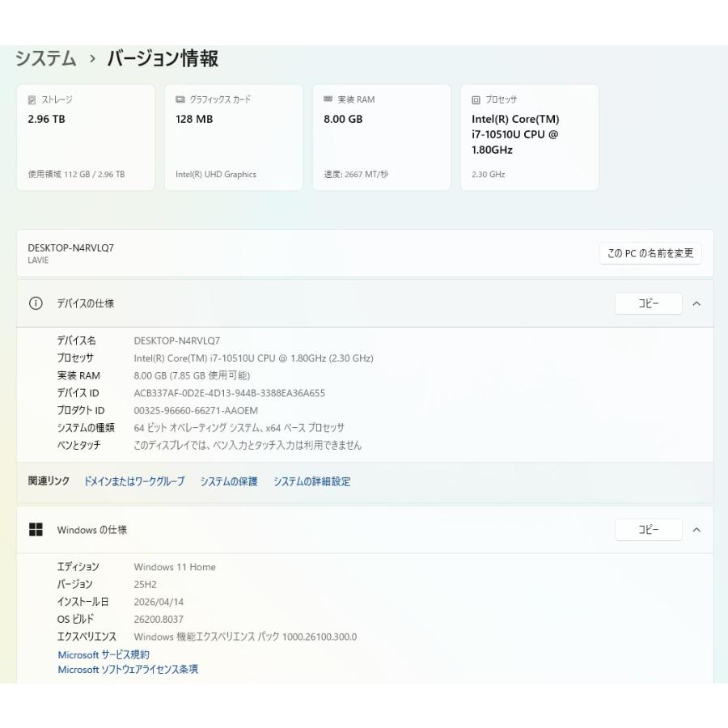Open ドメインまたはワークグループ link
Viewport: 728px width, 728px height.
pyautogui.click(x=134, y=481)
